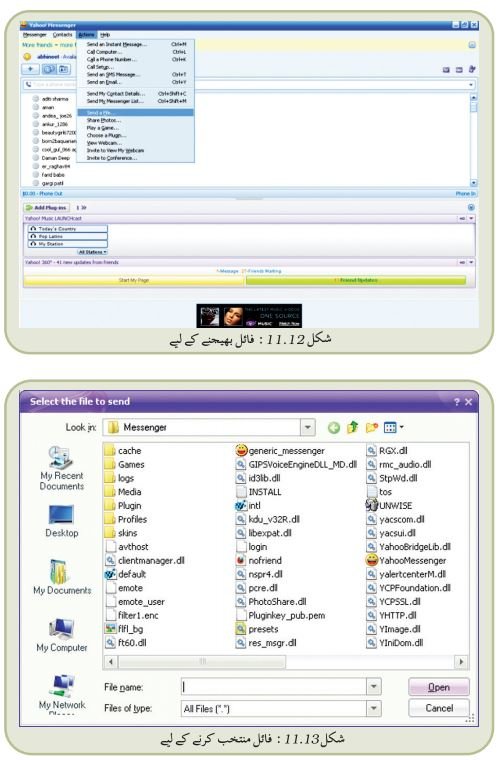Select the cache folder in the file list
This screenshot has width=503, height=760.
click(124, 450)
